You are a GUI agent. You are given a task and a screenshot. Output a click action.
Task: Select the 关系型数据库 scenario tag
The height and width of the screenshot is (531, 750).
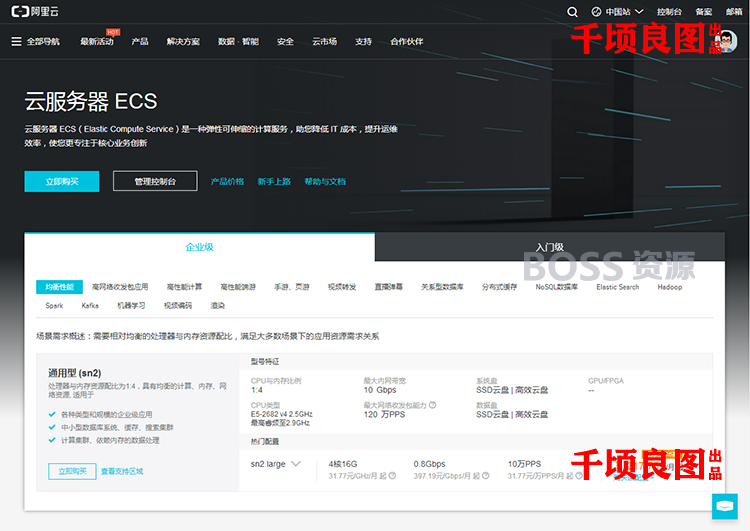point(442,287)
